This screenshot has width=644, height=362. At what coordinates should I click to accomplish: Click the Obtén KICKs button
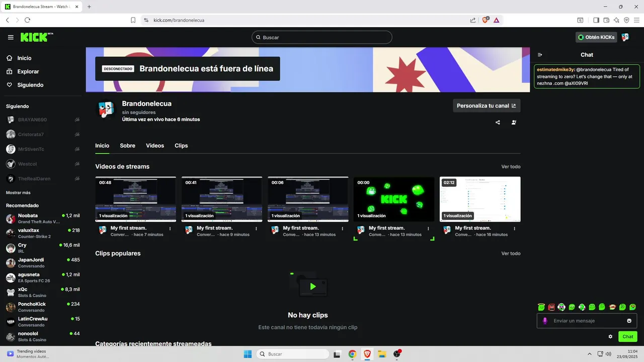tap(597, 37)
